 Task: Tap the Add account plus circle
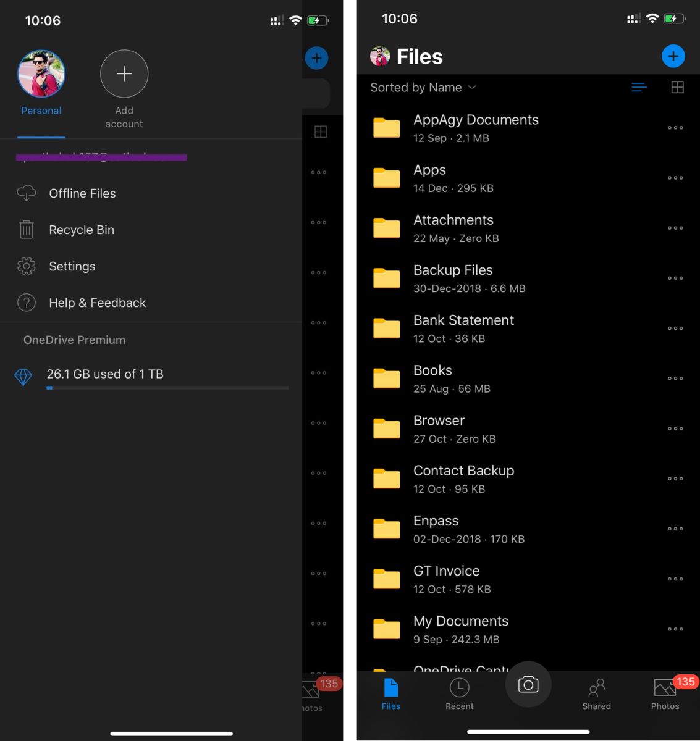click(124, 73)
